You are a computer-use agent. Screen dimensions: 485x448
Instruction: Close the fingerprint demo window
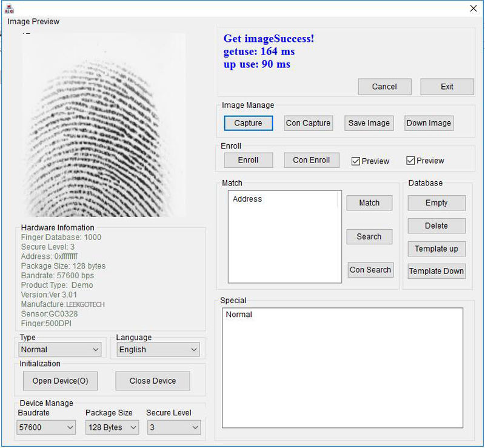(x=473, y=8)
